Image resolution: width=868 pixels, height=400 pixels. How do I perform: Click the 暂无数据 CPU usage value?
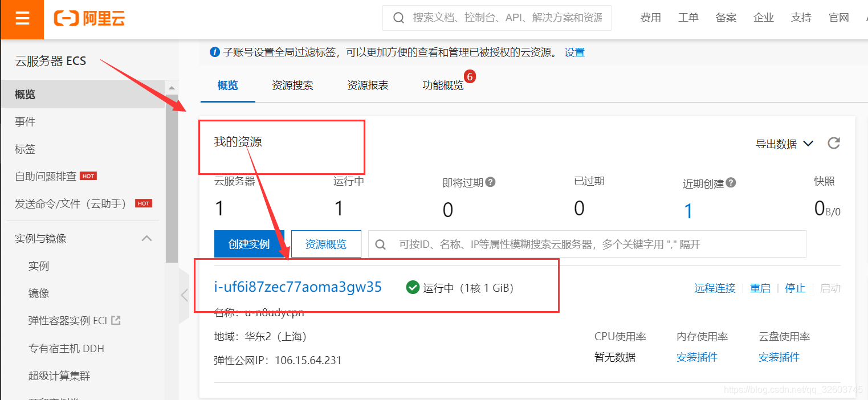point(615,357)
